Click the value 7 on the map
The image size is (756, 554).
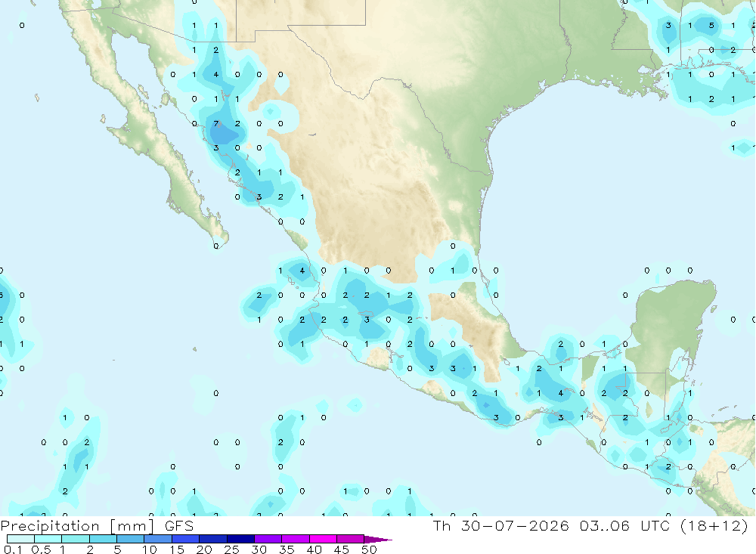coord(216,124)
